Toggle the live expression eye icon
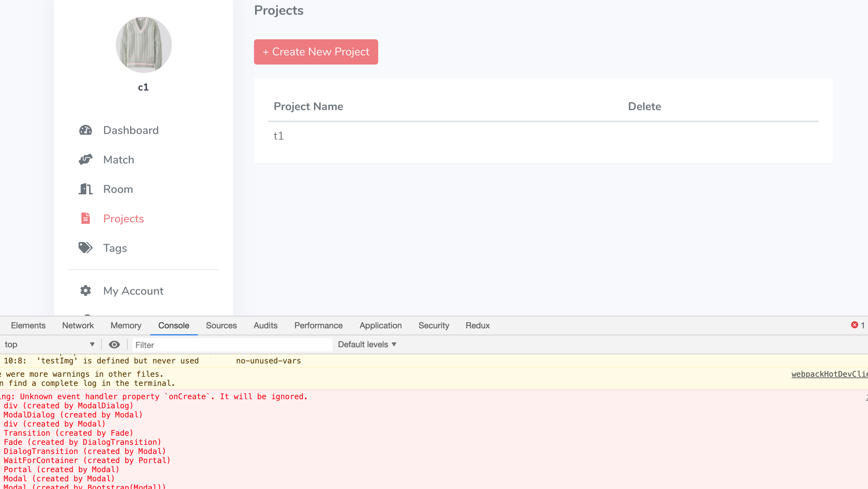The height and width of the screenshot is (489, 868). (x=114, y=345)
